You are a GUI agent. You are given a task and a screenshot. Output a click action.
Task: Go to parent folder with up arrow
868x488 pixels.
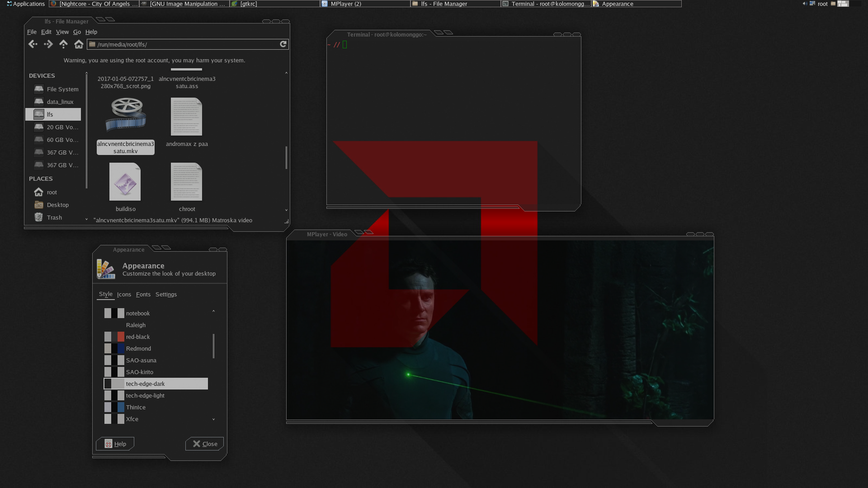[x=63, y=44]
